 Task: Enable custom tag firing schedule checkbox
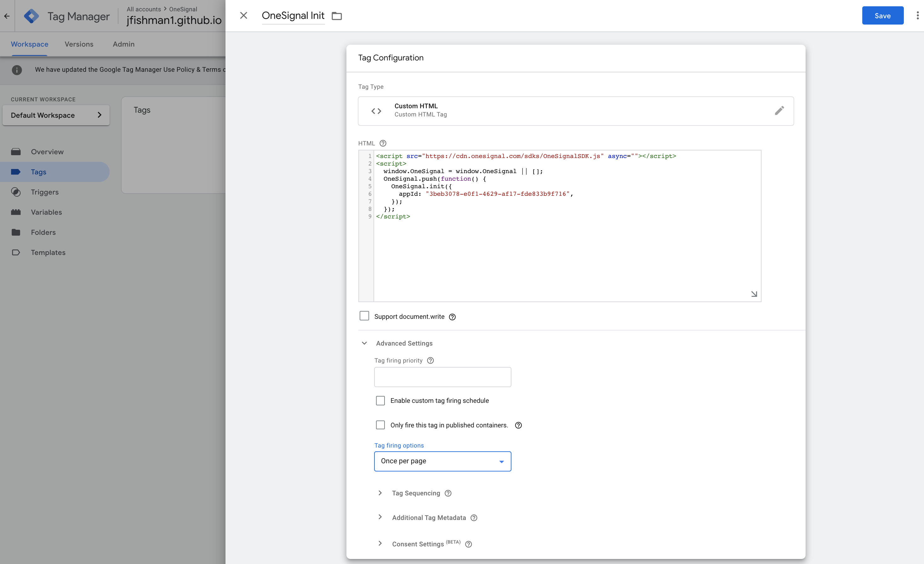(x=380, y=401)
